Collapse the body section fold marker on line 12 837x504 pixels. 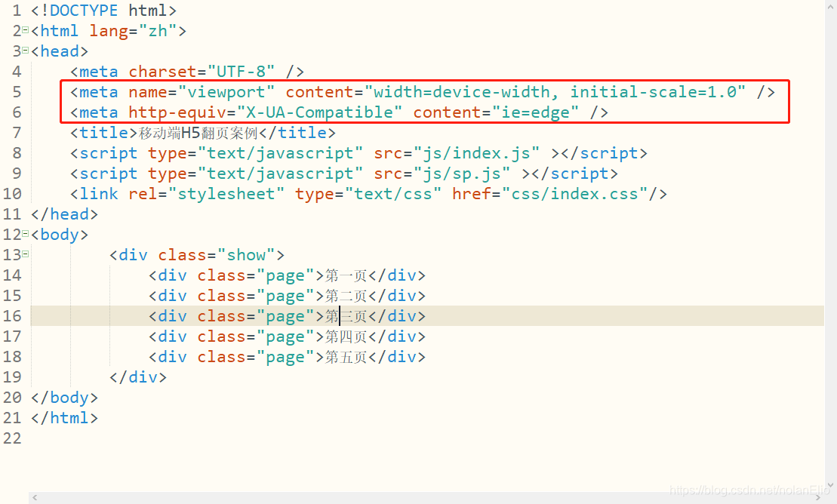point(25,233)
